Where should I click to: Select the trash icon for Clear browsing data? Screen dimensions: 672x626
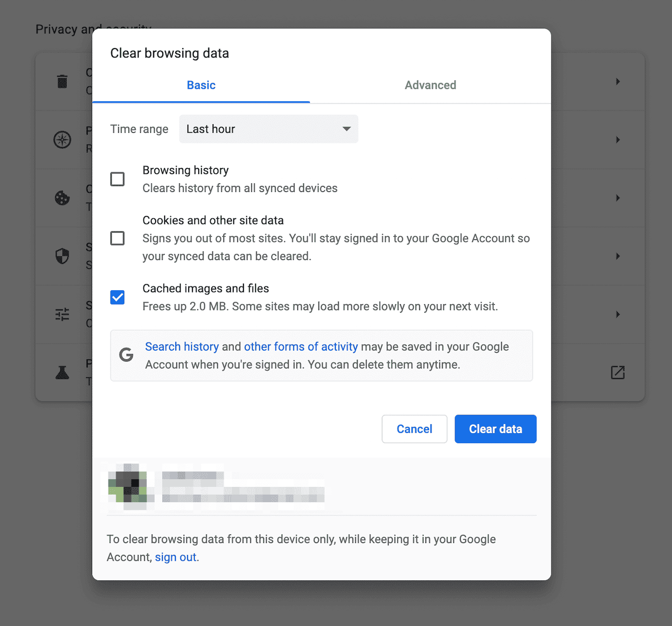click(62, 82)
